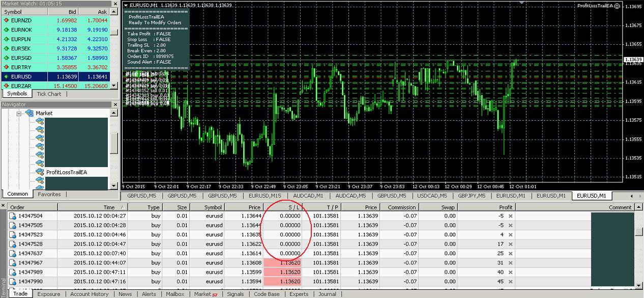This screenshot has height=298, width=644.
Task: Close the order showing profit 17
Action: (x=511, y=244)
